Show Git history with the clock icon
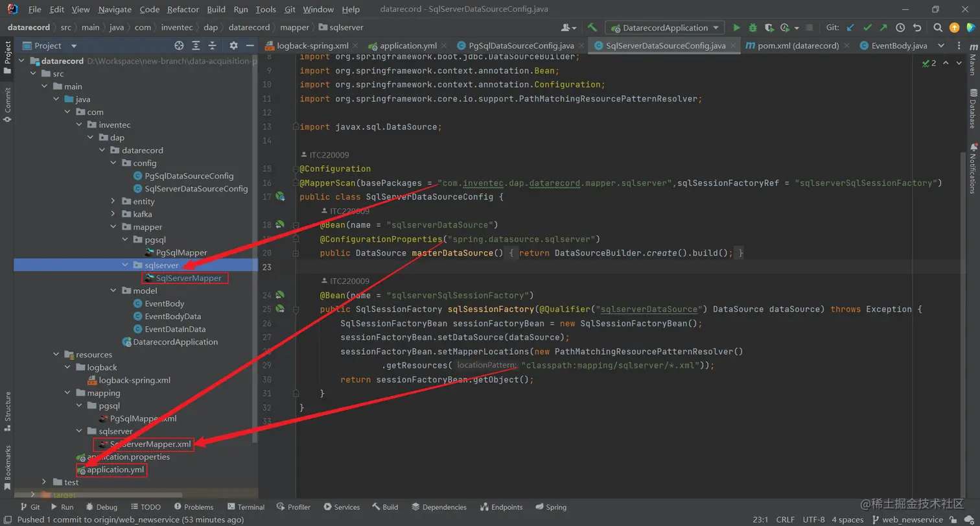The width and height of the screenshot is (980, 526). (x=900, y=28)
